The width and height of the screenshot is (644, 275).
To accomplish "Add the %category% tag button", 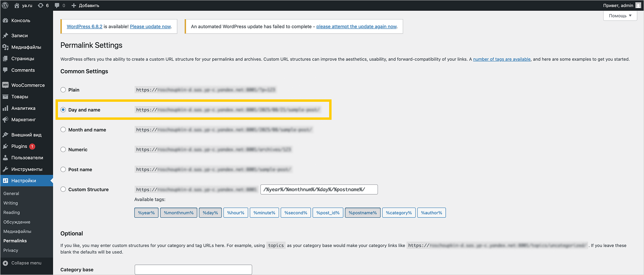I will (x=399, y=213).
